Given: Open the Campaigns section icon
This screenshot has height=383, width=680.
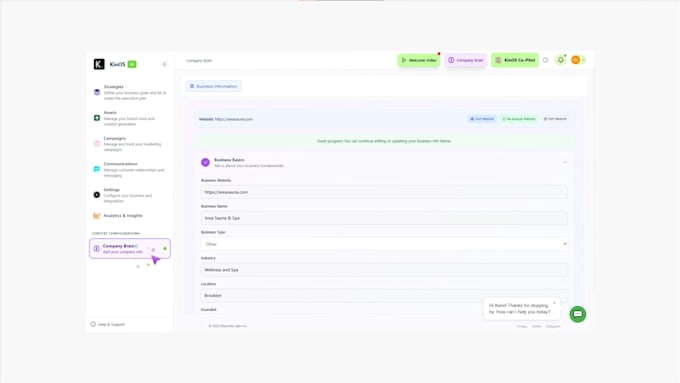Looking at the screenshot, I should click(97, 144).
